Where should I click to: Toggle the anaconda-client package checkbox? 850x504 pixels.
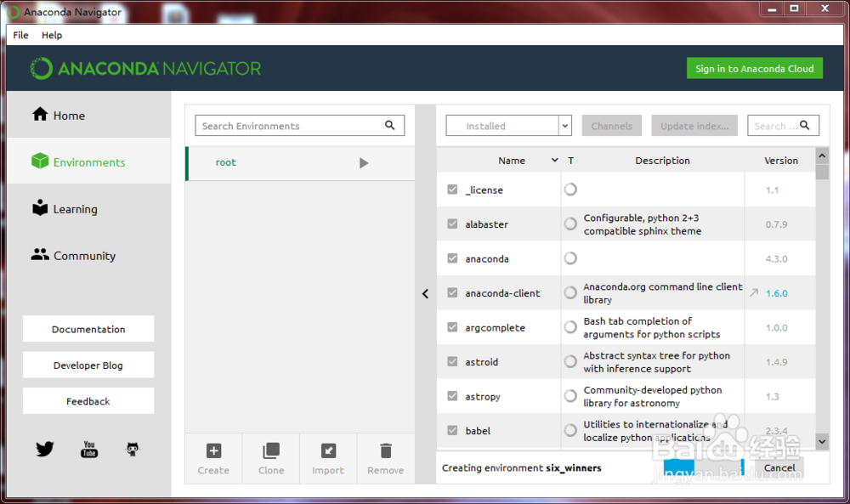click(x=452, y=292)
